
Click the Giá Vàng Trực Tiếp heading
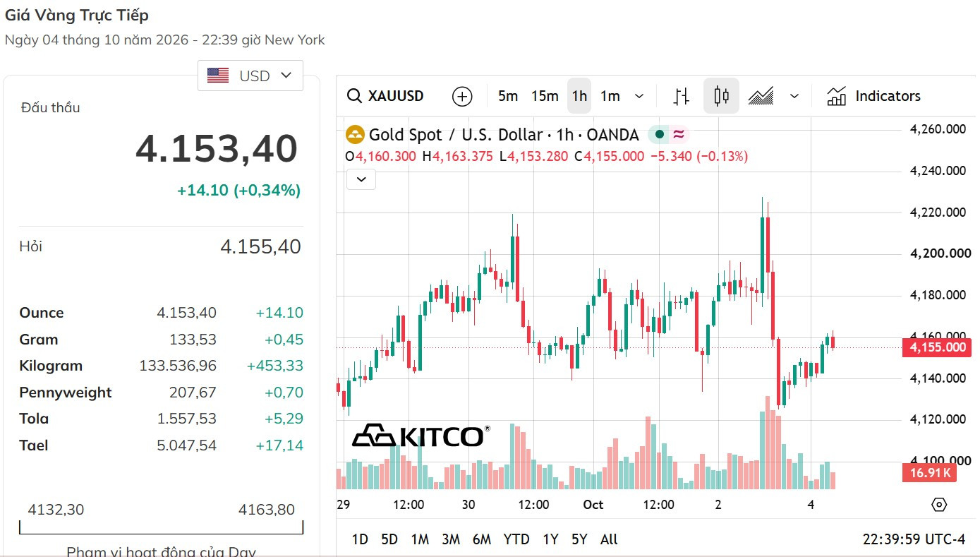tap(77, 15)
